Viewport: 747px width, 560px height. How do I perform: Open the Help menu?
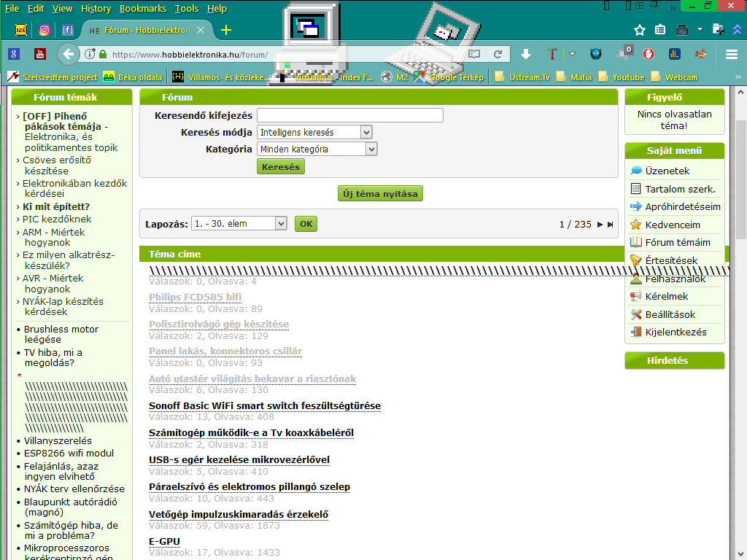click(217, 9)
